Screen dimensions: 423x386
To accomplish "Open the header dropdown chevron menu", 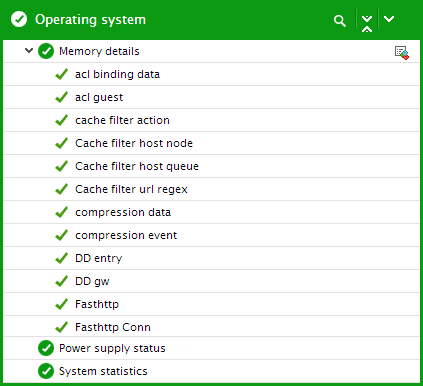I will point(389,19).
